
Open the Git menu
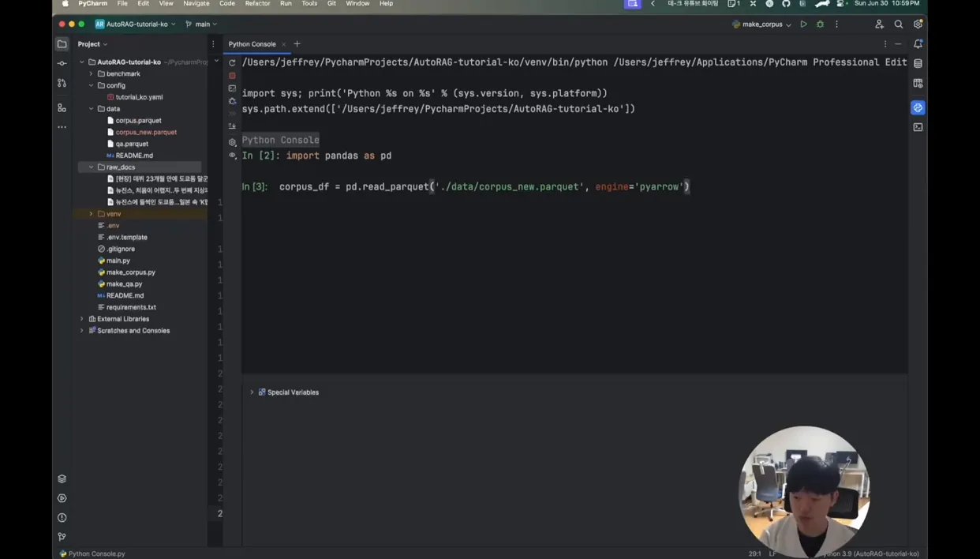[x=331, y=4]
